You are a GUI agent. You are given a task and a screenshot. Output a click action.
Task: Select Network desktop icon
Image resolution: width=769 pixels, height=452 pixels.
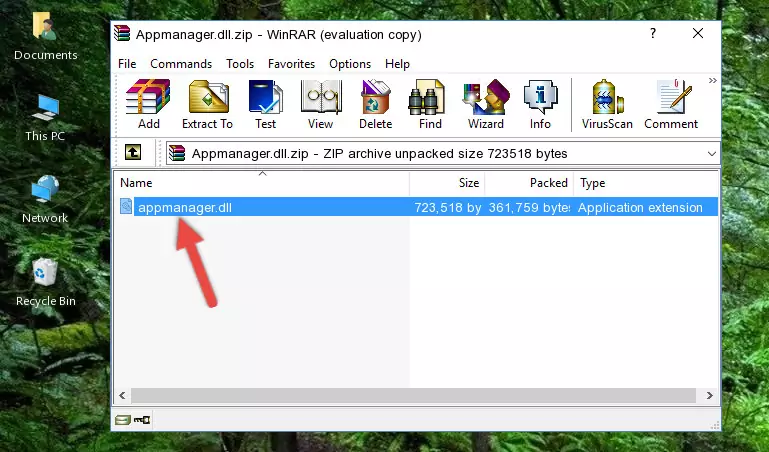coord(45,200)
